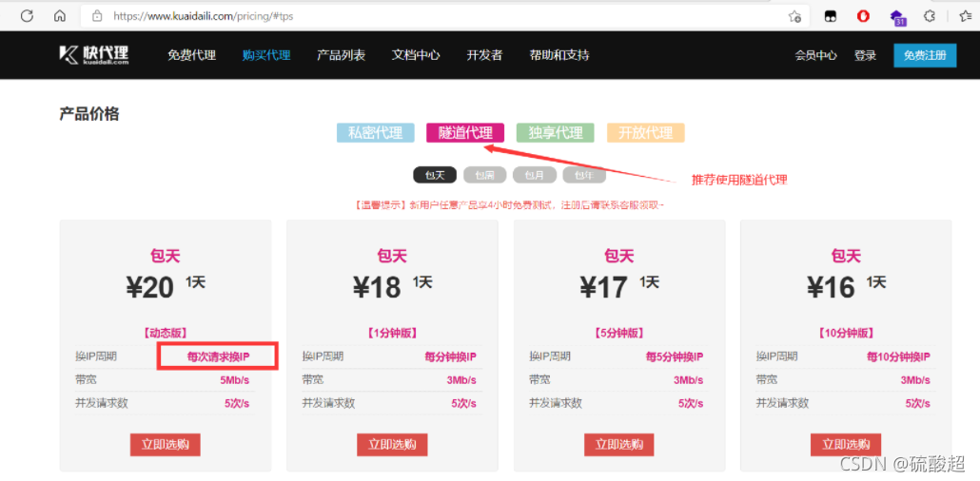Click the 【10分钟版】 plan label
This screenshot has width=980, height=481.
pos(846,333)
